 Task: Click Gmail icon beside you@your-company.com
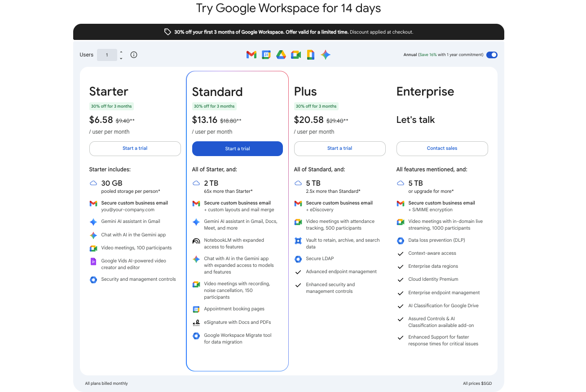[93, 203]
